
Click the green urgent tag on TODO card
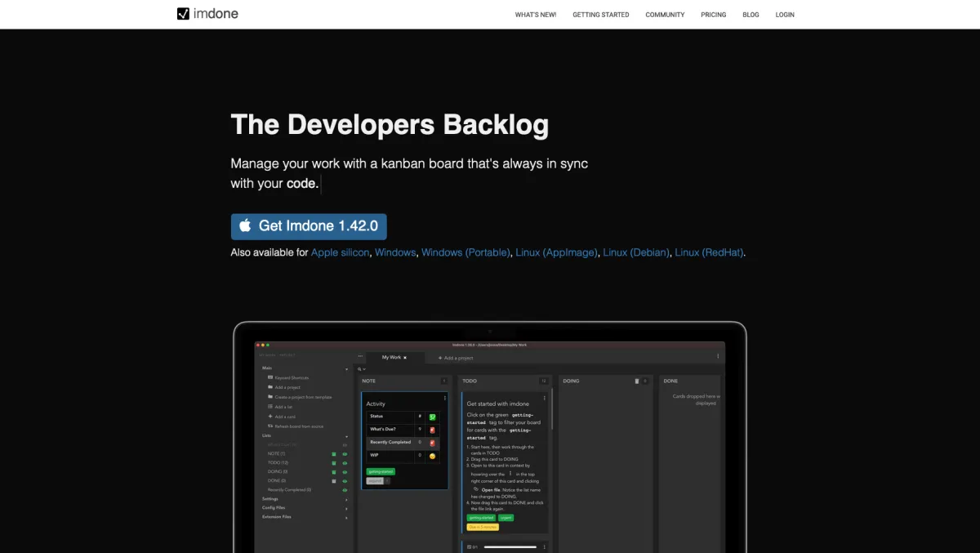click(506, 518)
